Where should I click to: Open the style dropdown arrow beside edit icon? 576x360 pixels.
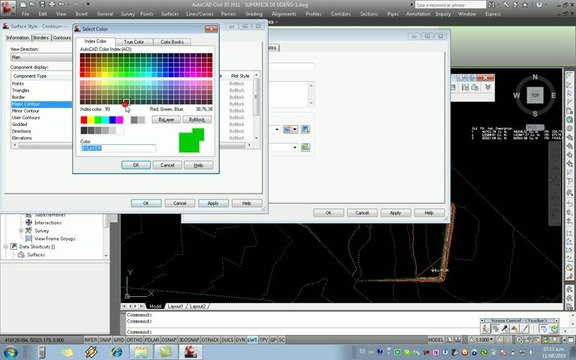tap(295, 129)
